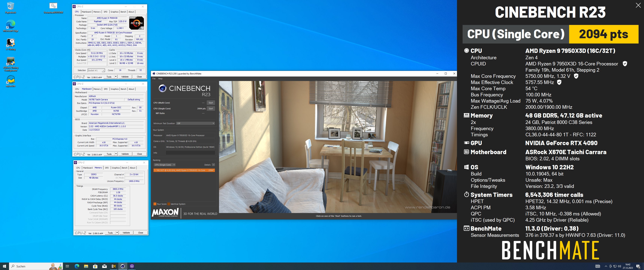Open the aquasuite desktop icon

tap(10, 81)
